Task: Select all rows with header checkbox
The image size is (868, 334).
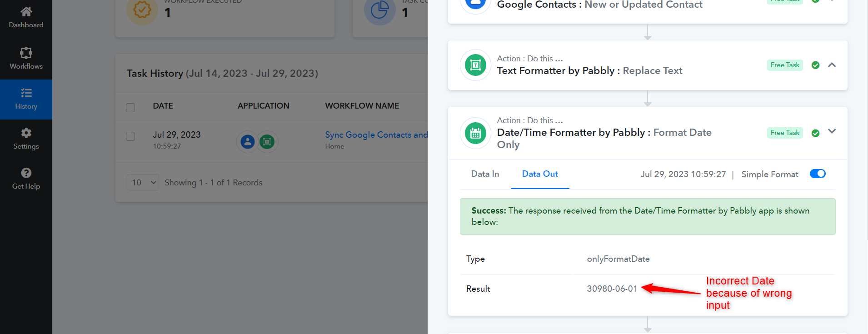Action: point(130,108)
